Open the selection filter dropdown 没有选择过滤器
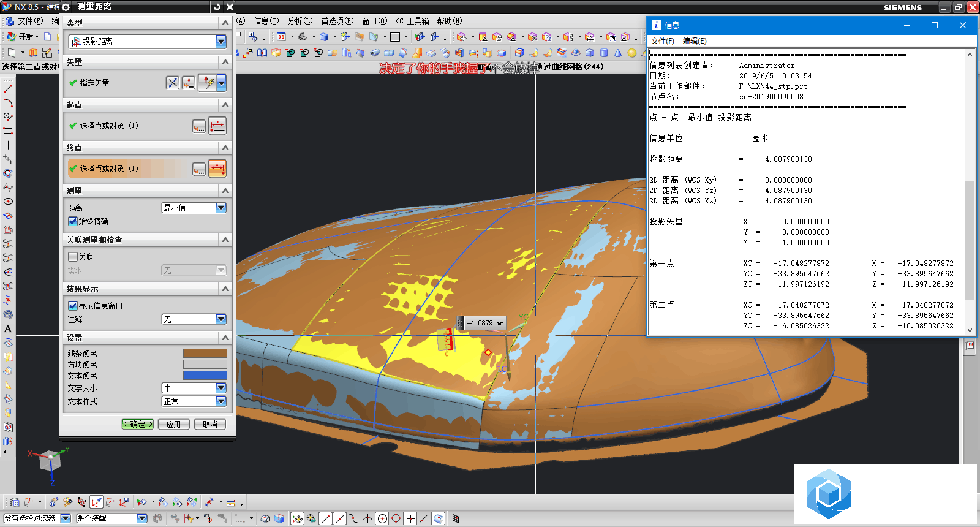This screenshot has height=527, width=980. click(37, 518)
